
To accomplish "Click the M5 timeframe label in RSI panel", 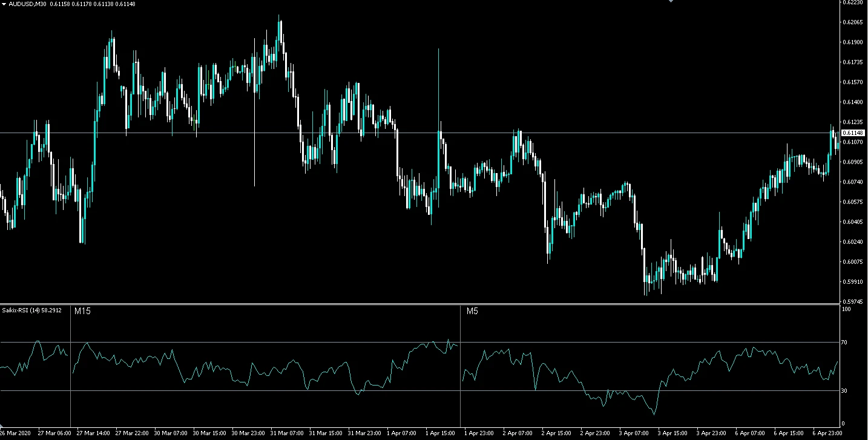I will 472,311.
